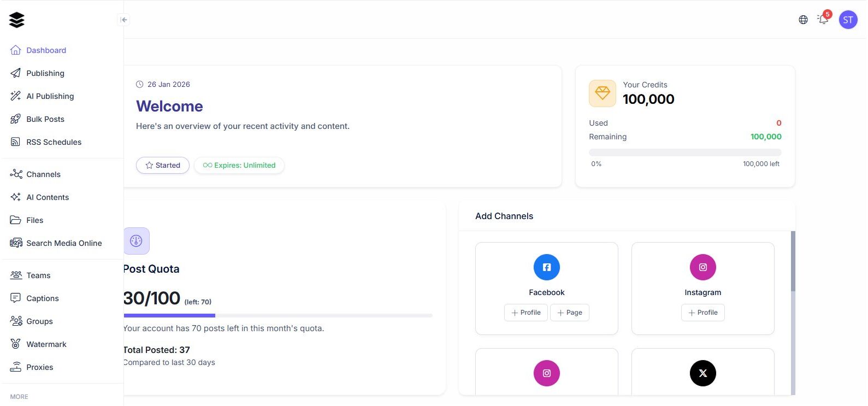This screenshot has width=868, height=406.
Task: Click the Instagram channel icon
Action: point(702,267)
